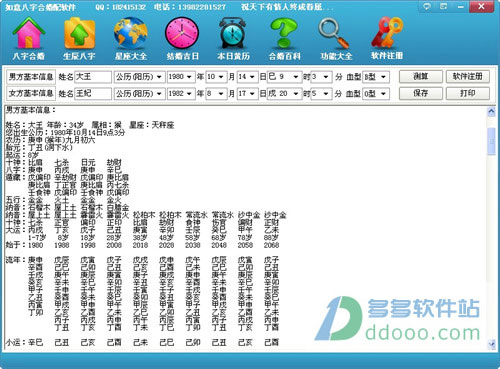
Task: Expand female birth day dropdown 17
Action: 252,94
